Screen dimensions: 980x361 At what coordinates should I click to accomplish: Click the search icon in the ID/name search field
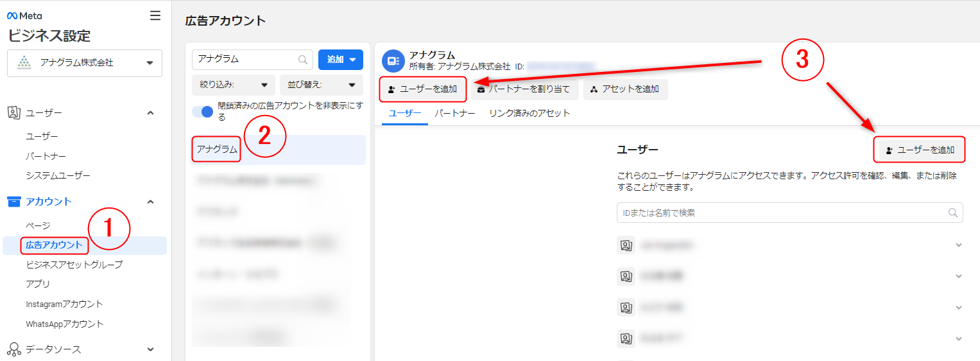coord(953,213)
